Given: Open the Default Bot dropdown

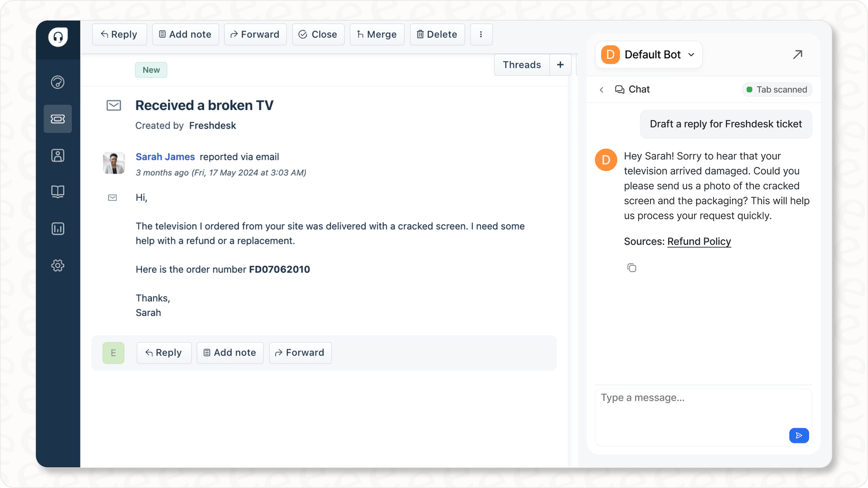Looking at the screenshot, I should (x=648, y=54).
